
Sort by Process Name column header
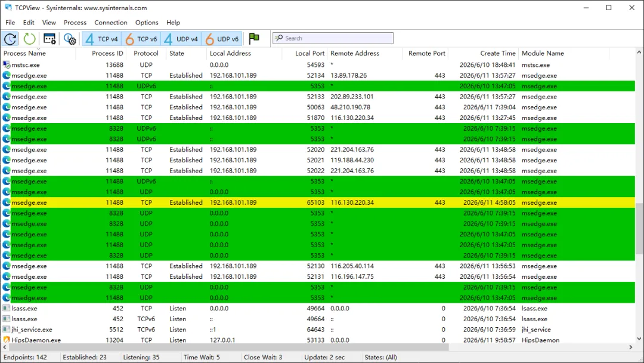[39, 54]
